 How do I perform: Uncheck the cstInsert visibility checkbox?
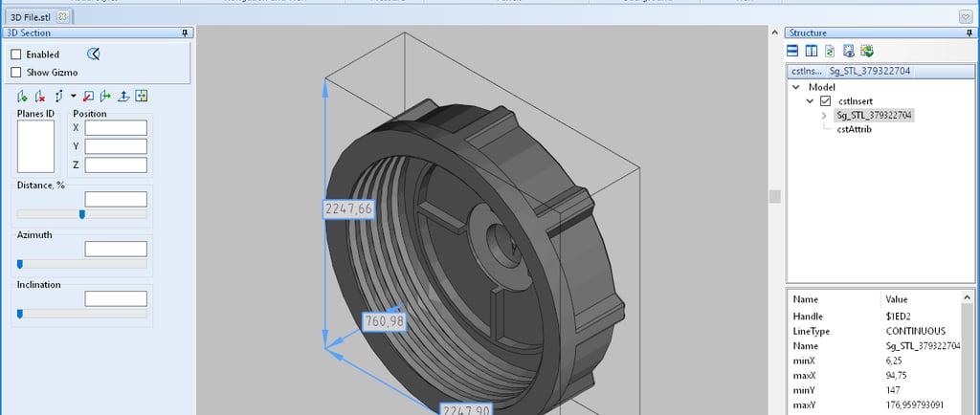(825, 101)
